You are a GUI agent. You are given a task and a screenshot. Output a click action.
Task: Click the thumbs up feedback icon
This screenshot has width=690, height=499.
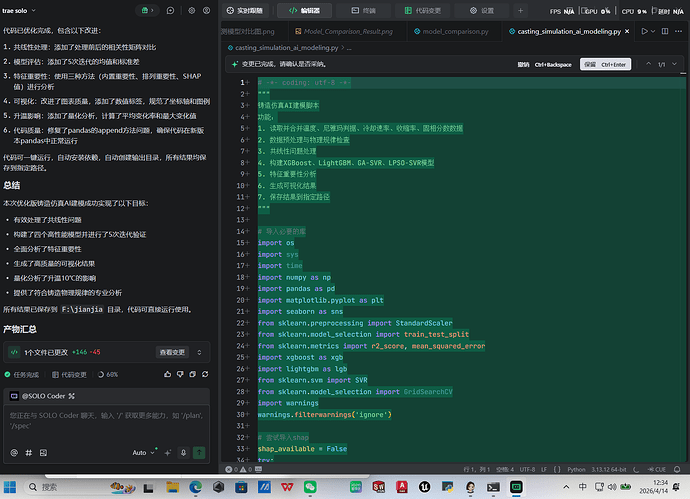pyautogui.click(x=167, y=374)
